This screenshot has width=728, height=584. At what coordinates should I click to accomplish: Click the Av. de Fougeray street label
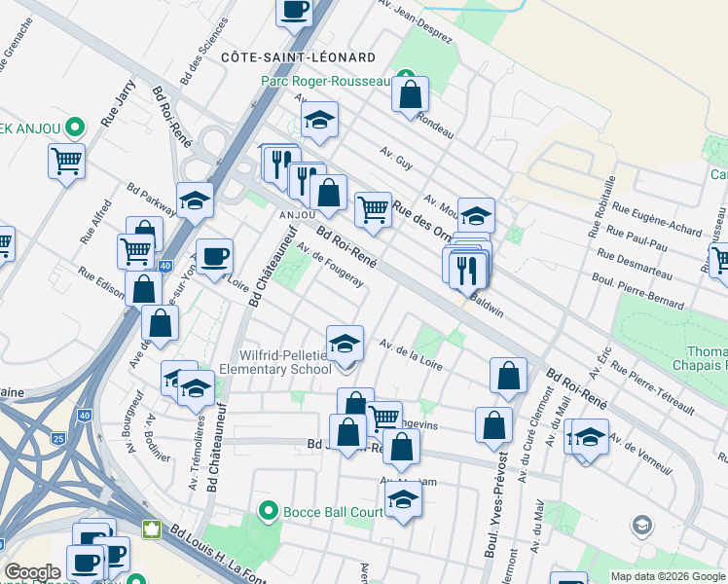click(330, 265)
